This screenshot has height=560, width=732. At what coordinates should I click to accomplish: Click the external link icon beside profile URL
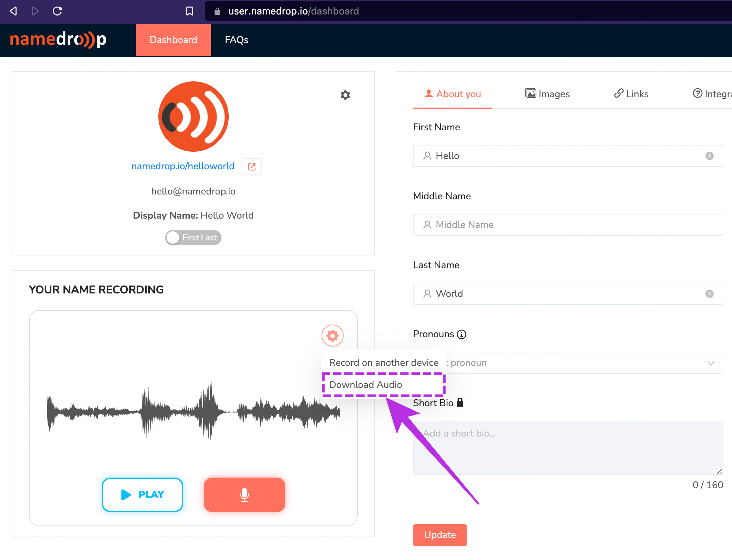(251, 166)
